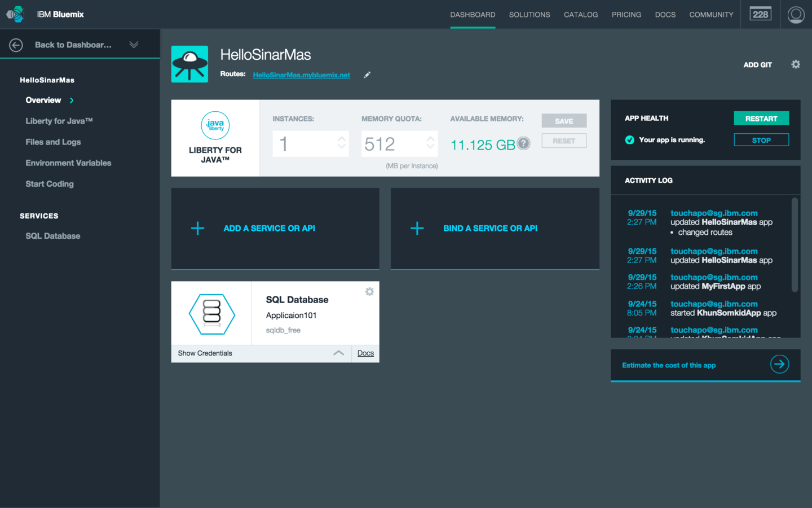Decrease memory quota with down arrow
The height and width of the screenshot is (508, 812).
click(430, 147)
